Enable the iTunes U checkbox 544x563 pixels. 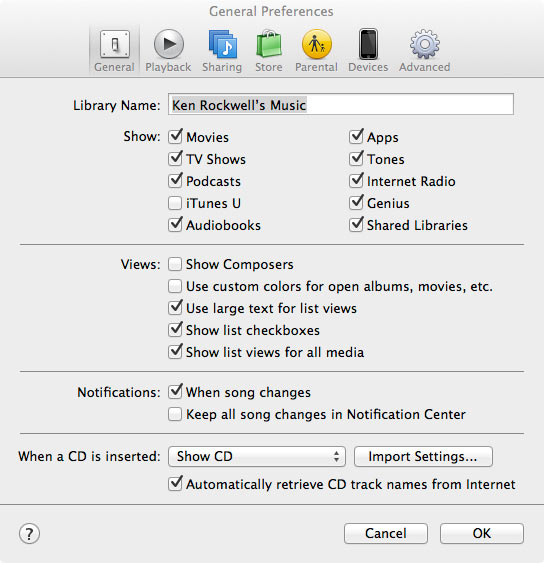pyautogui.click(x=175, y=203)
